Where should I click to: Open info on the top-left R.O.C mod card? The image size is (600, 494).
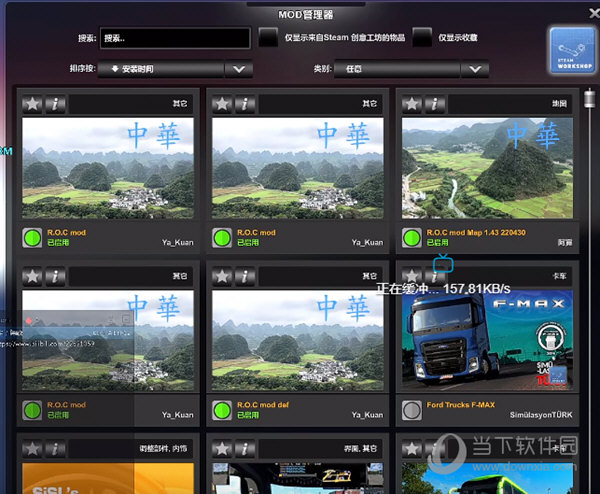55,104
